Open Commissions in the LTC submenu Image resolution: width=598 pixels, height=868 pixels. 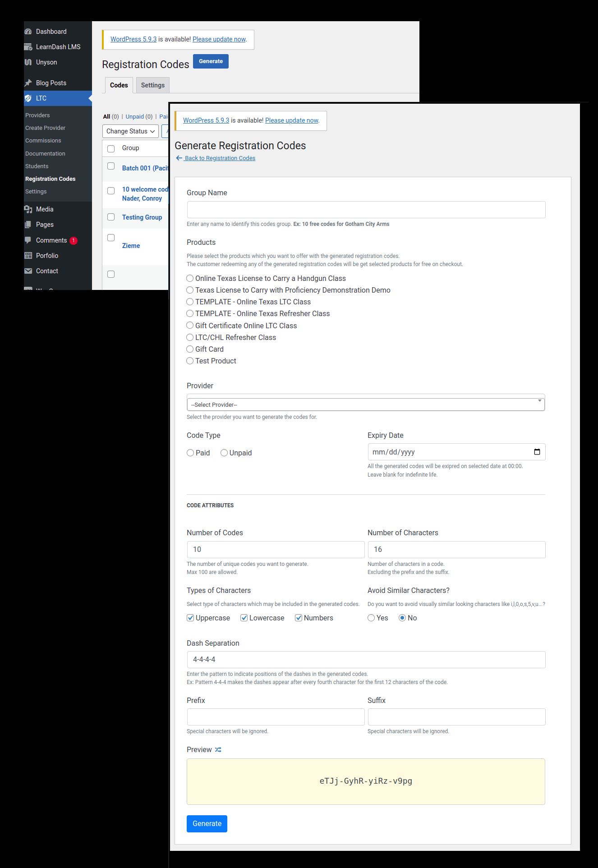click(43, 141)
